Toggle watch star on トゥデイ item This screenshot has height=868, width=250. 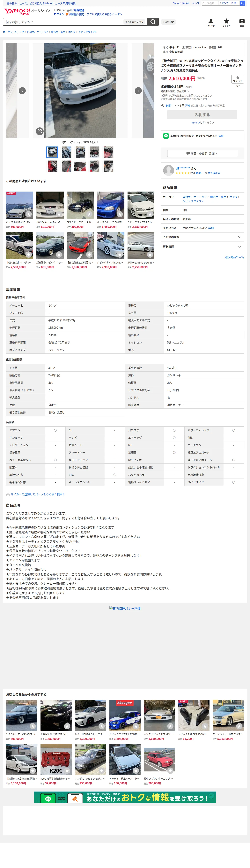point(136,771)
